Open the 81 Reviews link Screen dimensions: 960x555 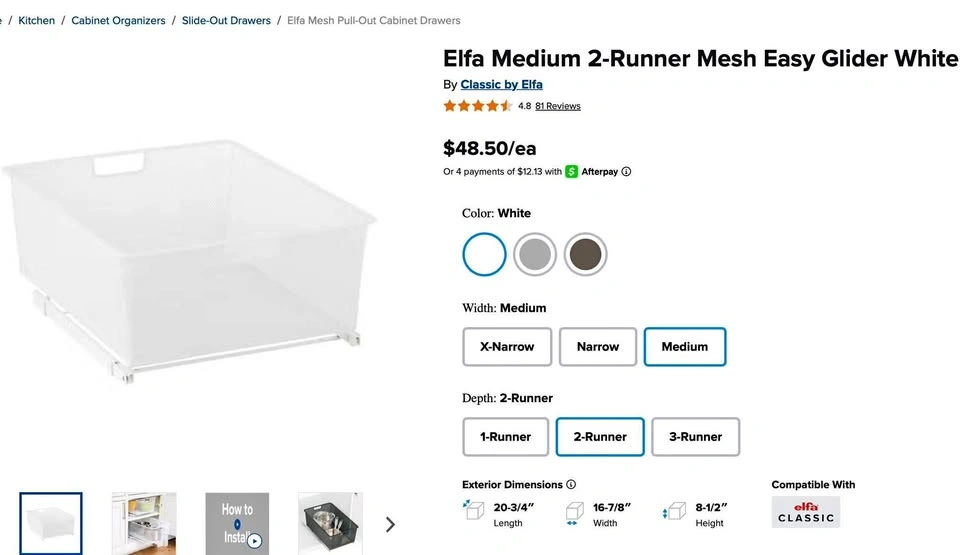click(558, 106)
